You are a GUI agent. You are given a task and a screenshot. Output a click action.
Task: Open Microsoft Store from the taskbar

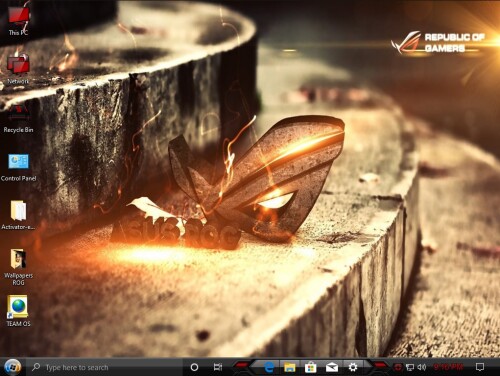click(x=310, y=367)
